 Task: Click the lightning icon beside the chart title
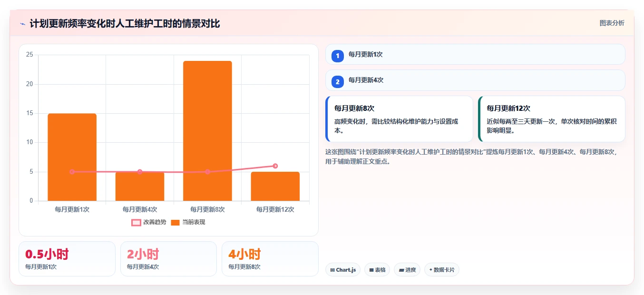pos(22,24)
